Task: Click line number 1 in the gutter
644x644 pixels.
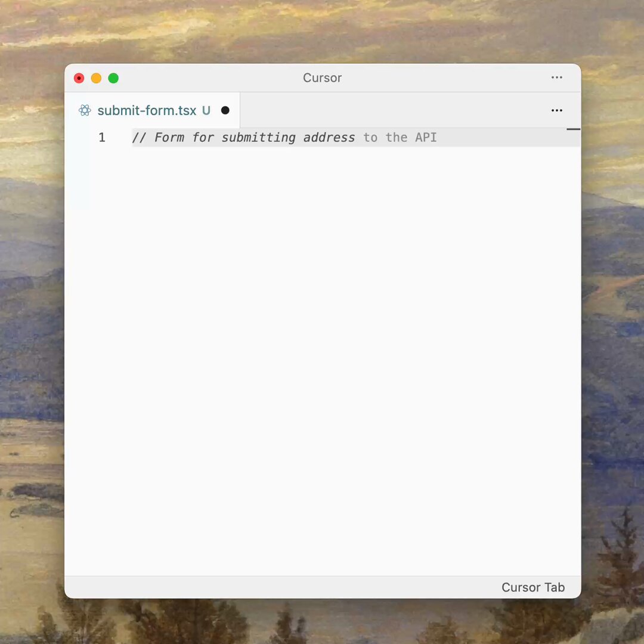Action: (x=102, y=137)
